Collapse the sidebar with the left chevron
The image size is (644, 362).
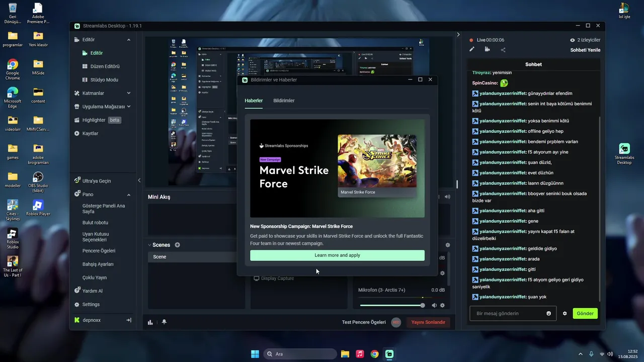(139, 180)
